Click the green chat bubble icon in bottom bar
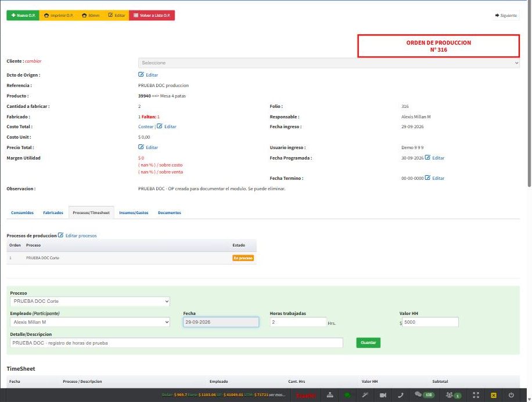This screenshot has height=402, width=532. [347, 395]
